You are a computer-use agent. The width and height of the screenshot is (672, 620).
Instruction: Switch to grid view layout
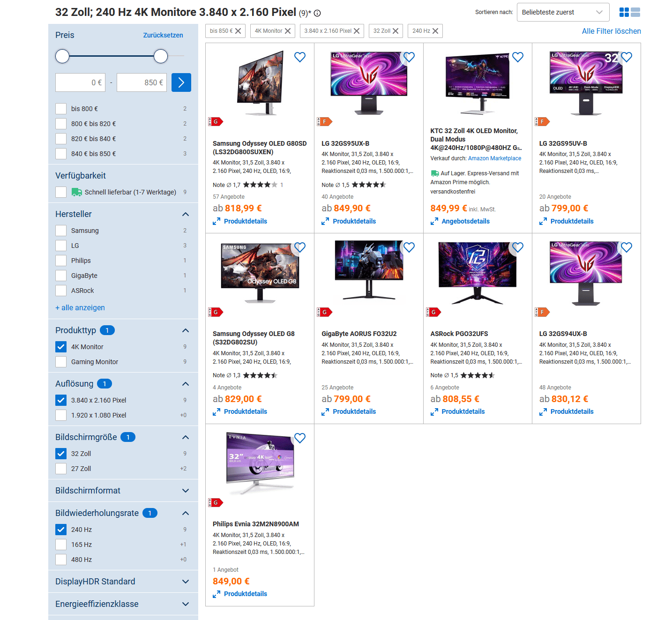[624, 12]
